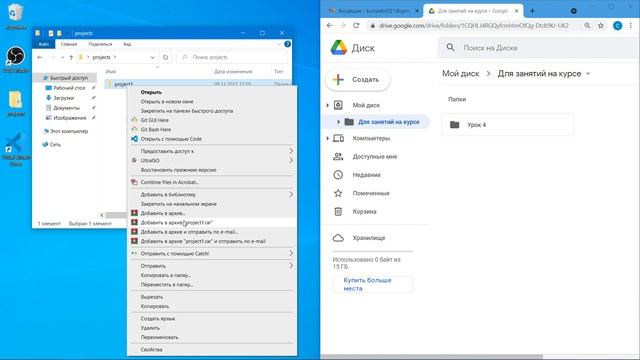Click the Создать button in Drive

click(358, 80)
